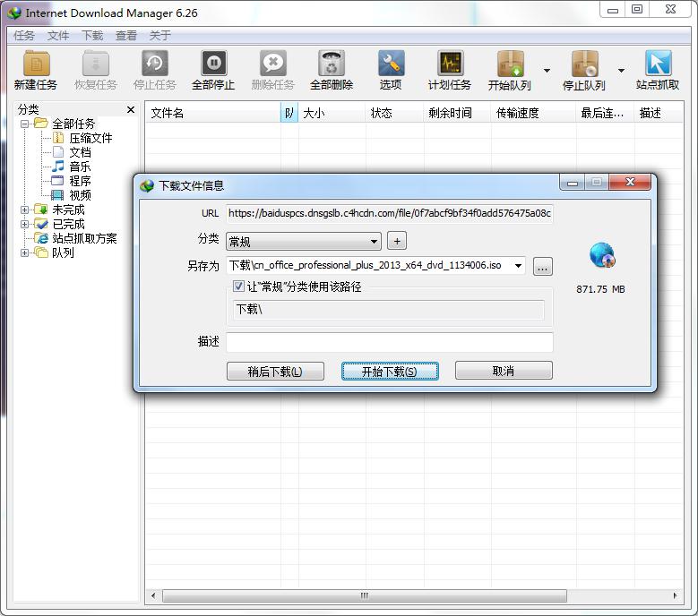Image resolution: width=698 pixels, height=616 pixels.
Task: Open the 查看 menu
Action: point(126,35)
